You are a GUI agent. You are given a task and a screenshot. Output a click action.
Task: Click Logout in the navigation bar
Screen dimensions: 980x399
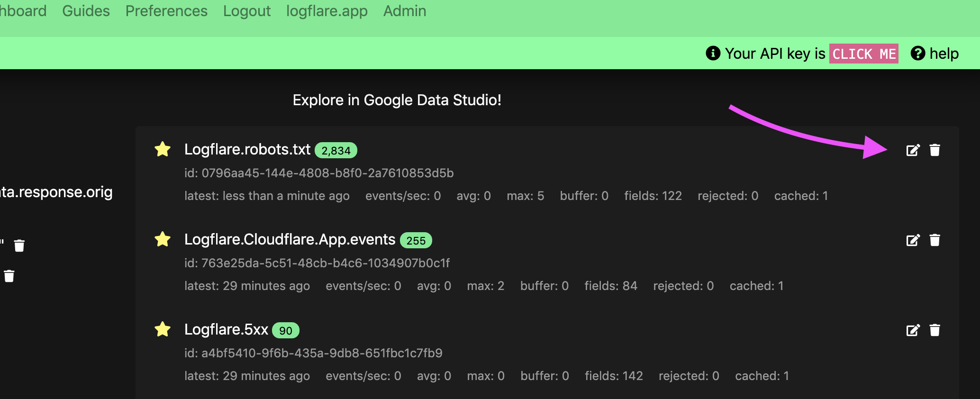[x=246, y=11]
